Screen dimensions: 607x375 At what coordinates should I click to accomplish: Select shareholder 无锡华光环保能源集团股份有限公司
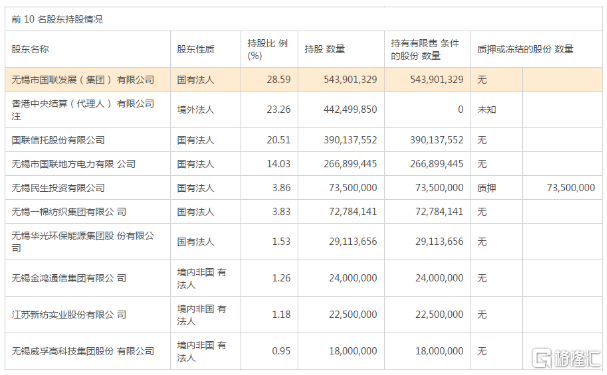[83, 241]
